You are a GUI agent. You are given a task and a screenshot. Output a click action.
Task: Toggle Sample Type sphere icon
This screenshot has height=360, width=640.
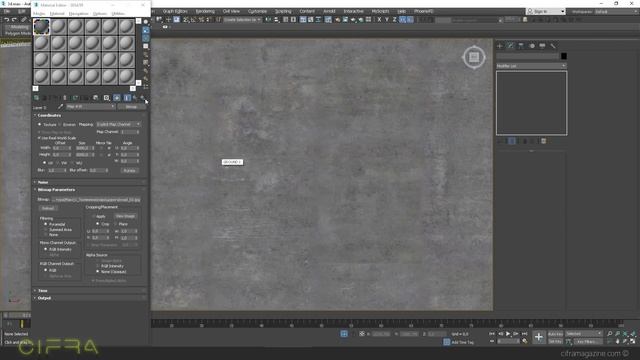146,22
